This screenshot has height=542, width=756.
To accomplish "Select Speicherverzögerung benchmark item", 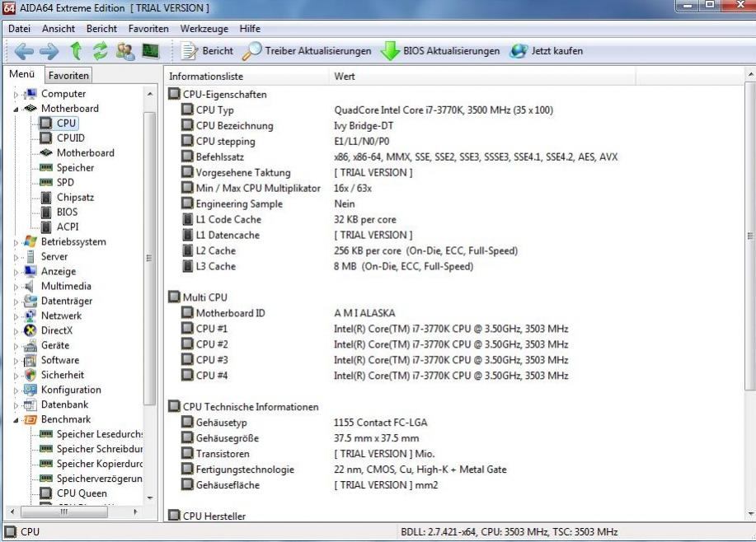I will click(x=99, y=479).
